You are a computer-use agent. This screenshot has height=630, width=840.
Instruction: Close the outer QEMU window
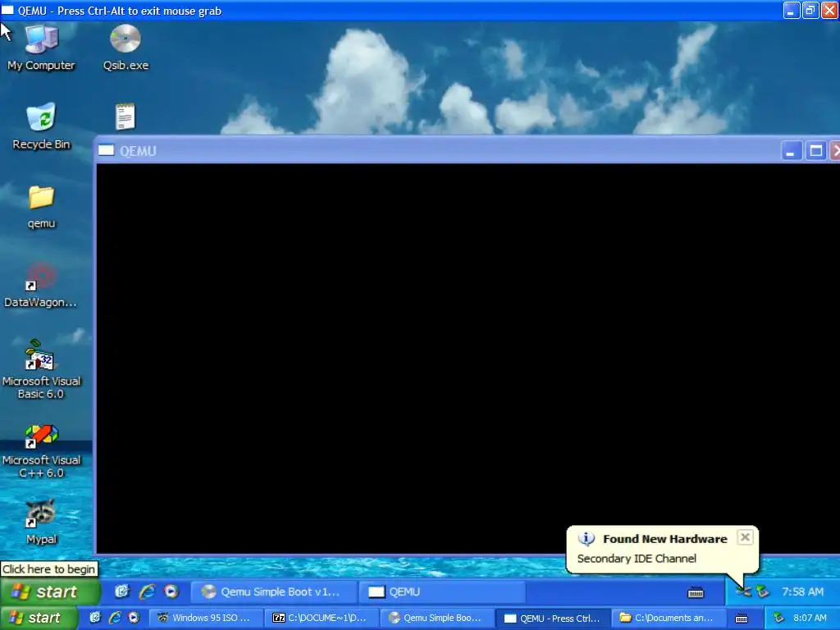click(829, 10)
